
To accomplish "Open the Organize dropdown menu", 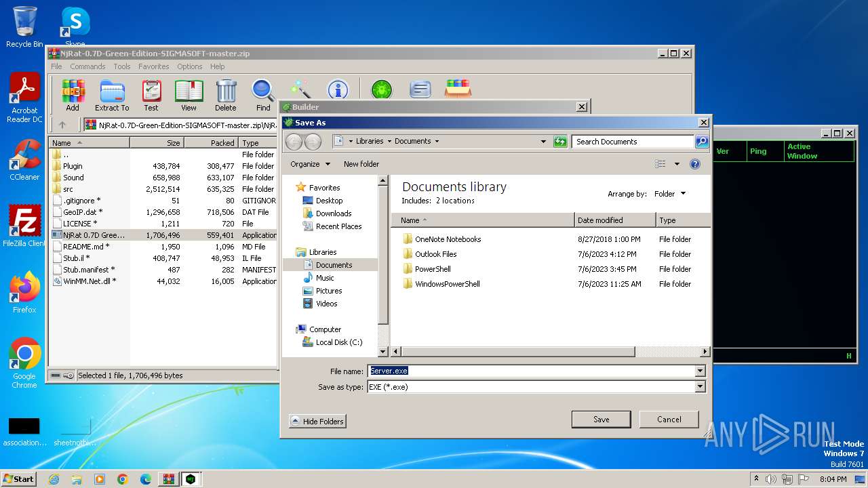I will click(x=310, y=164).
